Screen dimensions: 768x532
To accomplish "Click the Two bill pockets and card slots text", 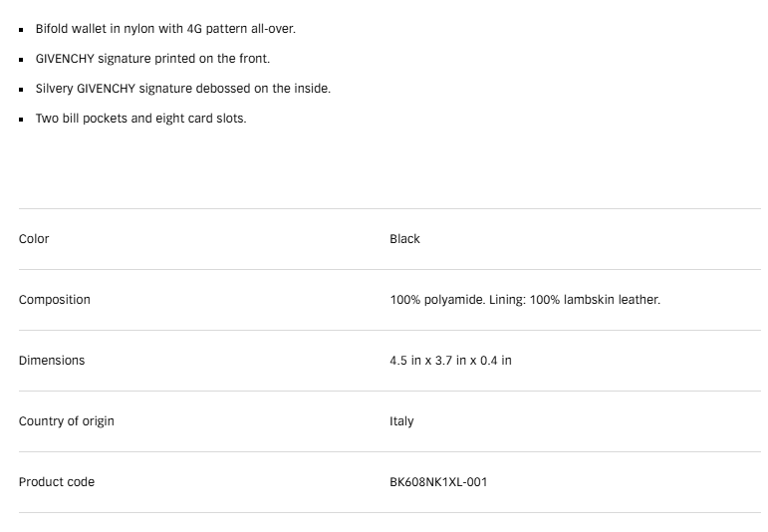I will [140, 119].
